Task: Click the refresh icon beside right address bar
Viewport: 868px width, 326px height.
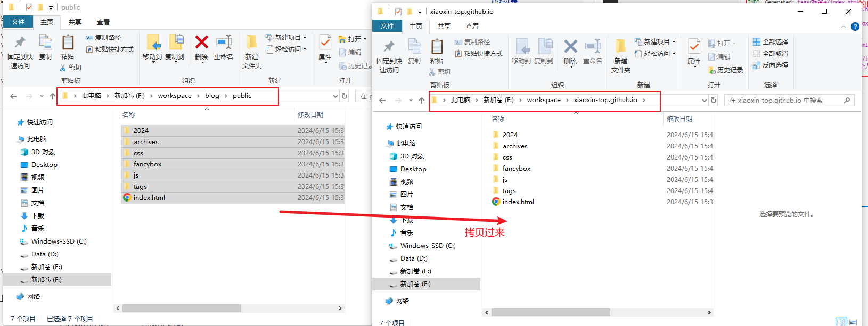Action: click(714, 100)
